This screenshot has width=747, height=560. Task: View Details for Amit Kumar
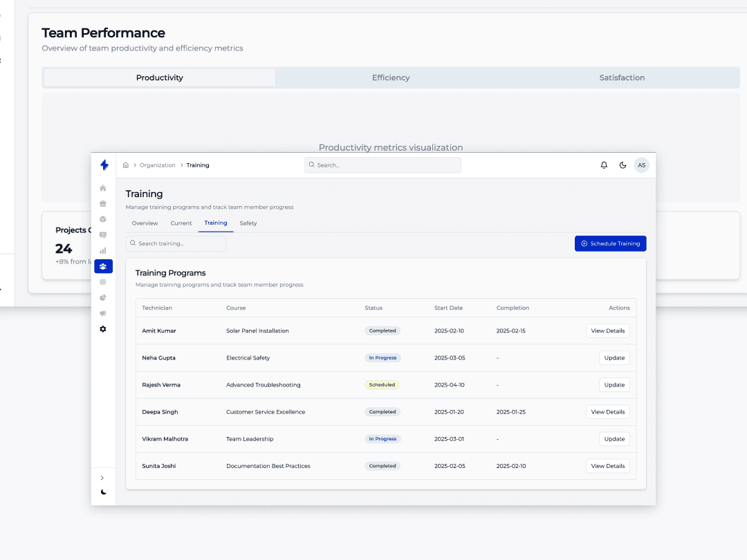(x=608, y=331)
